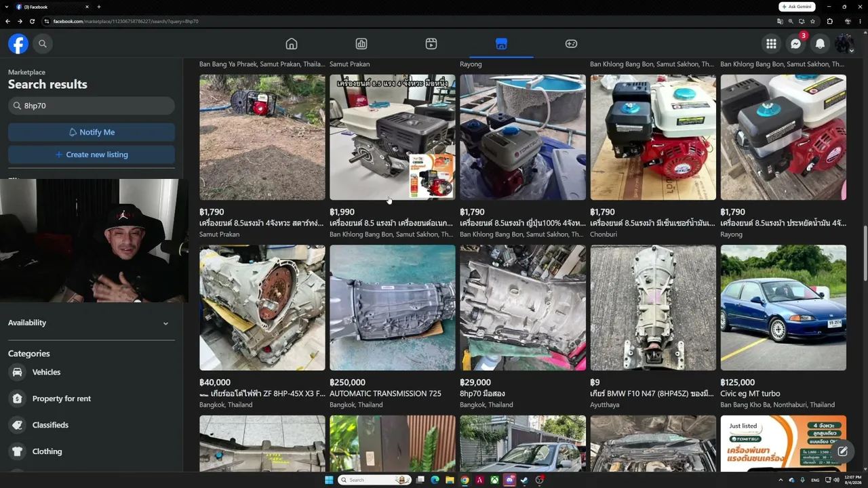Go to the Facebook Home tab

(292, 44)
